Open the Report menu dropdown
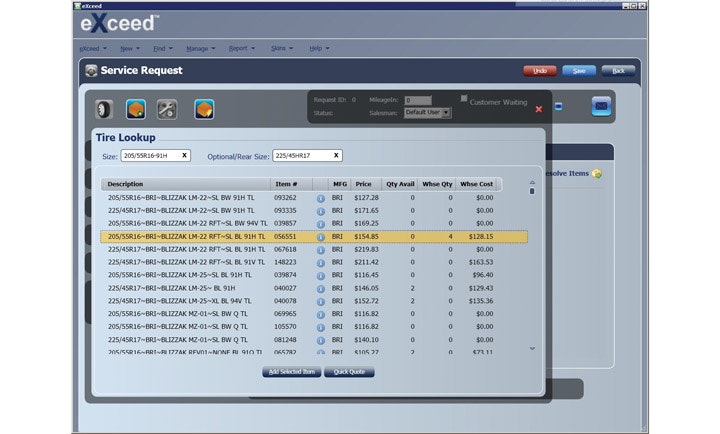The width and height of the screenshot is (720, 434). 242,48
